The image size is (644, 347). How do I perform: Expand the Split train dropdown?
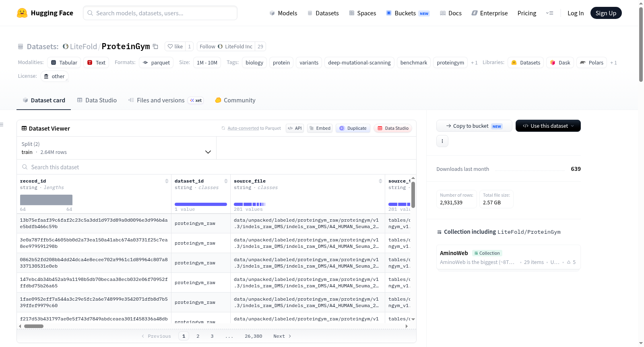point(117,148)
